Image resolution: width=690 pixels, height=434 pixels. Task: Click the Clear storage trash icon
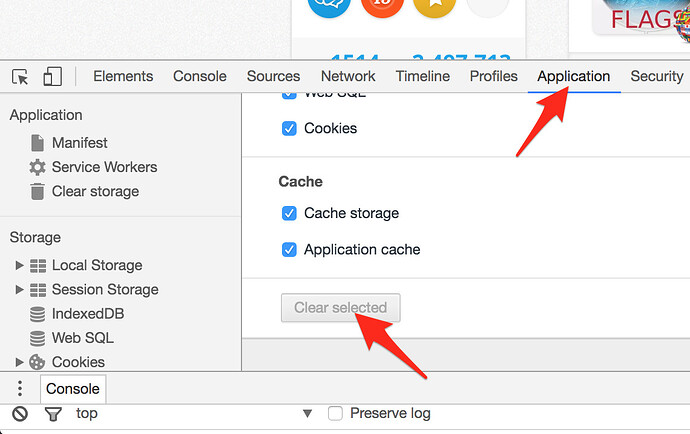37,191
